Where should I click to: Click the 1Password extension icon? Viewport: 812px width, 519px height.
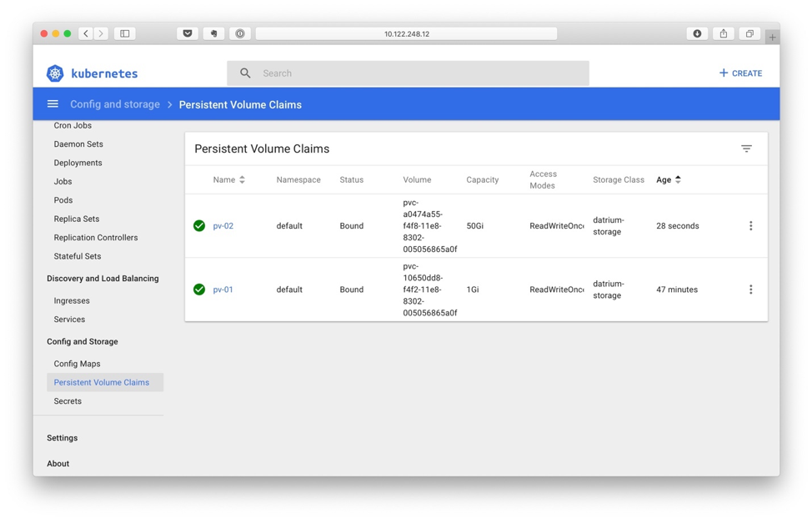240,33
